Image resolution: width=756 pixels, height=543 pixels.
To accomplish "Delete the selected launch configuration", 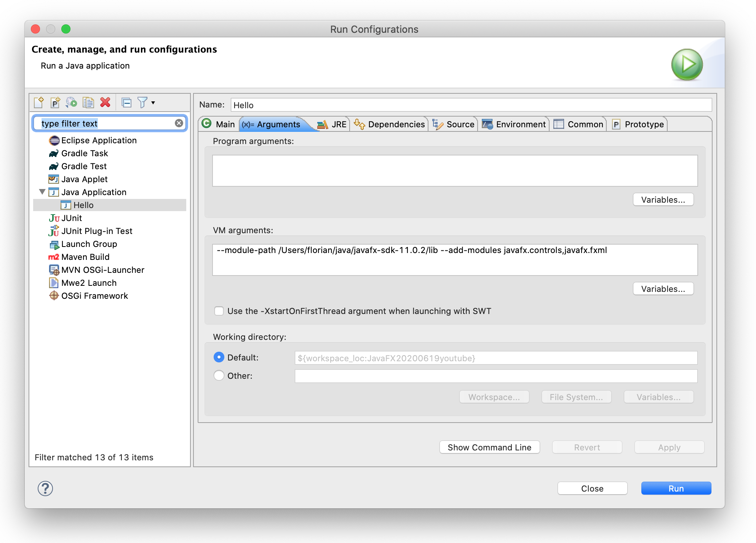I will pos(105,103).
